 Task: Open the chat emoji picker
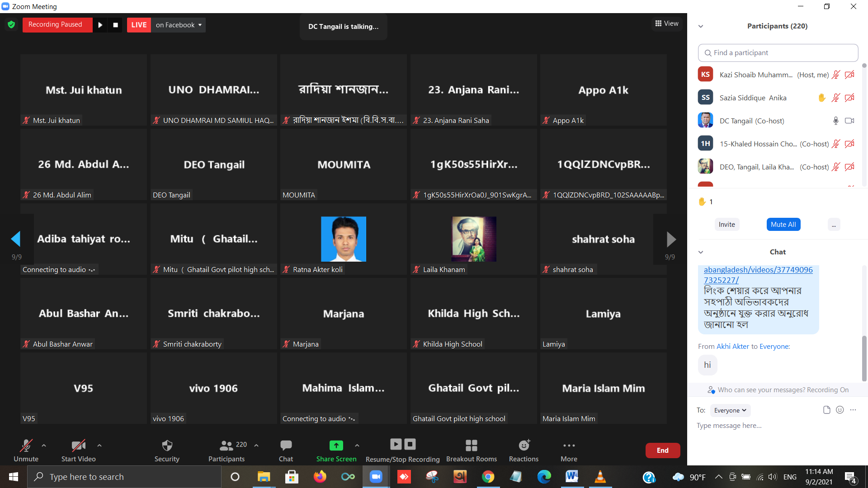pyautogui.click(x=840, y=410)
